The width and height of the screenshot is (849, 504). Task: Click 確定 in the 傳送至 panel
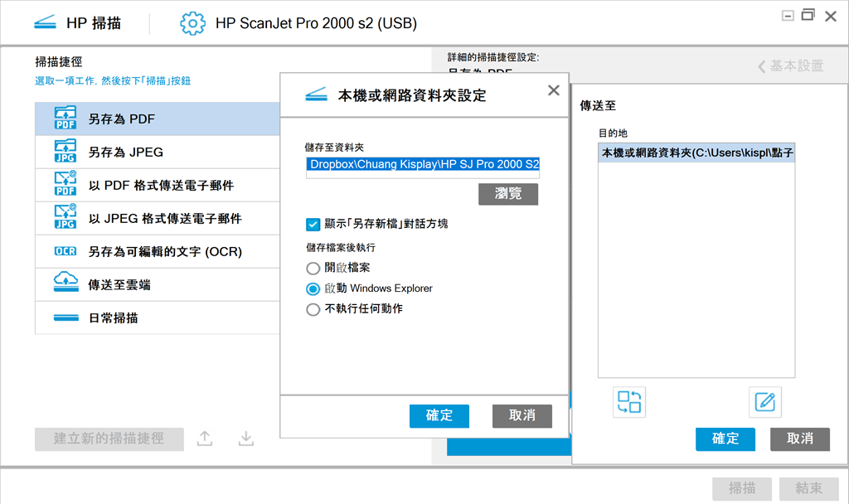(725, 439)
